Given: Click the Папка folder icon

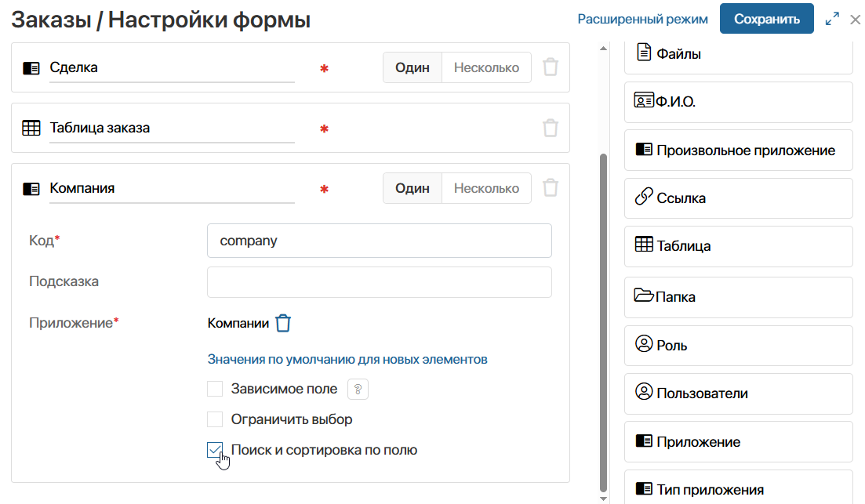Looking at the screenshot, I should (x=644, y=295).
